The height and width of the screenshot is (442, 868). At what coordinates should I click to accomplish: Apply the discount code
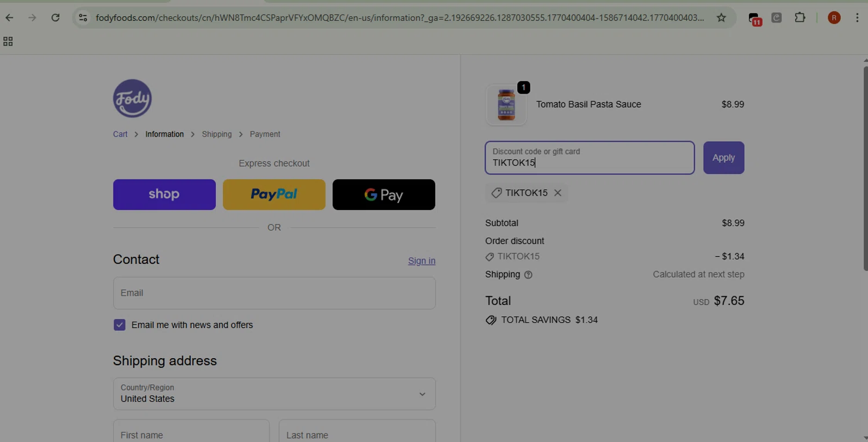723,158
